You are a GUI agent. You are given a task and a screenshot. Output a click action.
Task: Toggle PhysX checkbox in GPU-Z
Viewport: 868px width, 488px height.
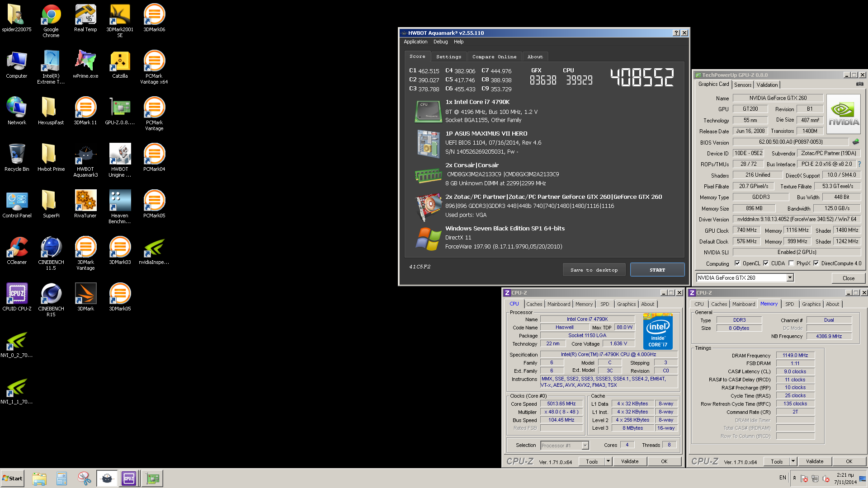click(791, 263)
